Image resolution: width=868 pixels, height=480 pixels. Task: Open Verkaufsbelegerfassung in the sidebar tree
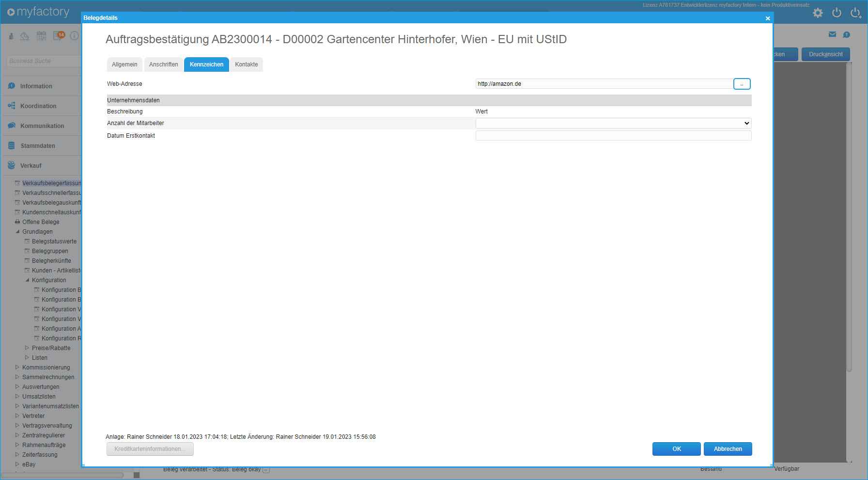[x=52, y=183]
